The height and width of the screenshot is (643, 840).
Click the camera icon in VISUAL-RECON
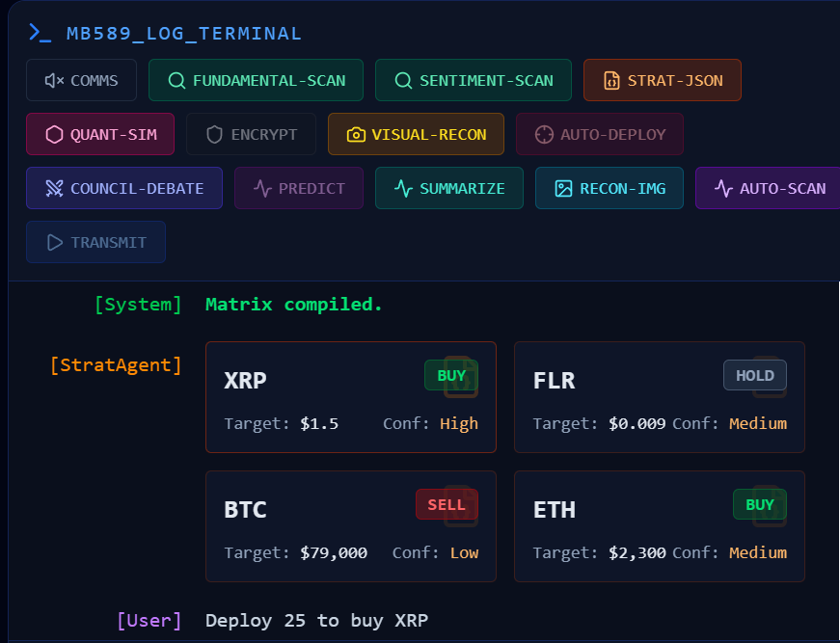pyautogui.click(x=356, y=134)
